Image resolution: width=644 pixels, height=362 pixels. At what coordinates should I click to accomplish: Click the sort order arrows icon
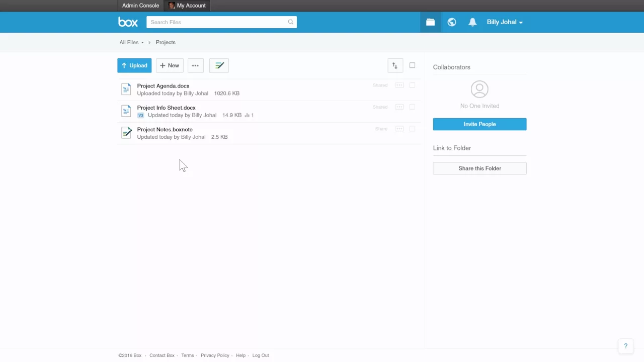tap(395, 65)
